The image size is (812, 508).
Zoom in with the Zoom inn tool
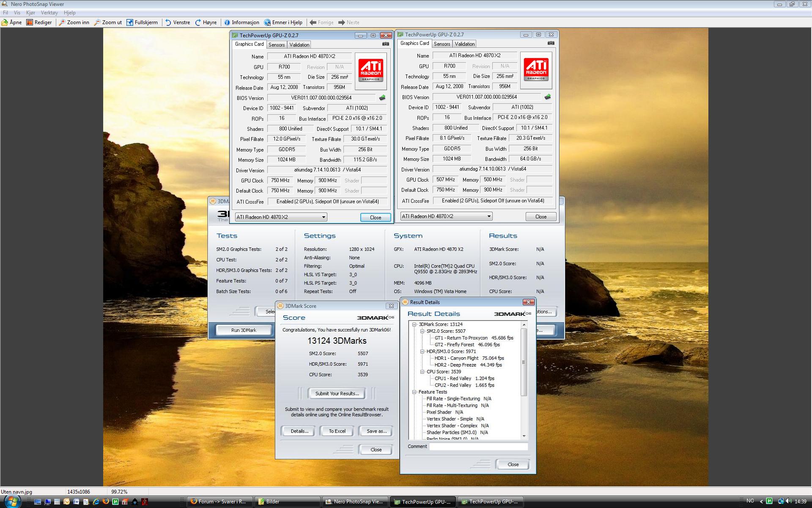point(74,22)
